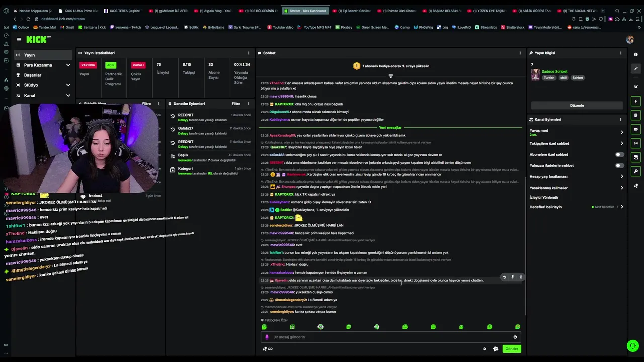
Task: Open Streamlabs bookmark
Action: (x=485, y=27)
